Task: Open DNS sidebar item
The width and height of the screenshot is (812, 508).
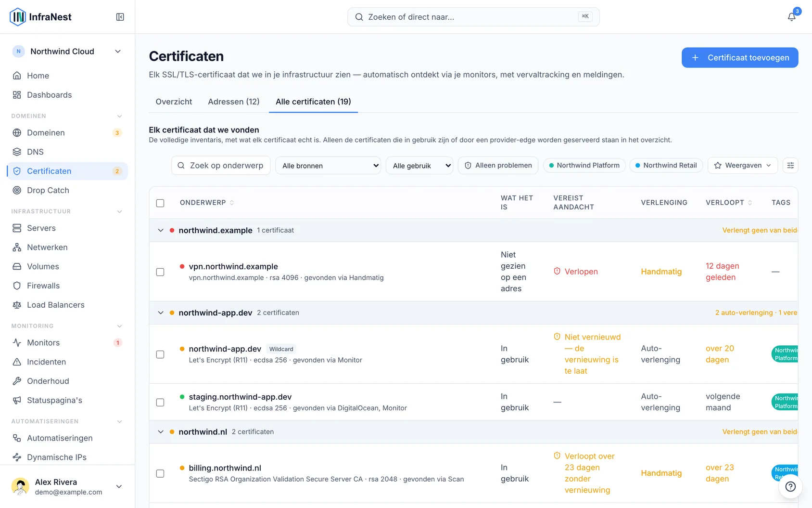Action: 67,152
